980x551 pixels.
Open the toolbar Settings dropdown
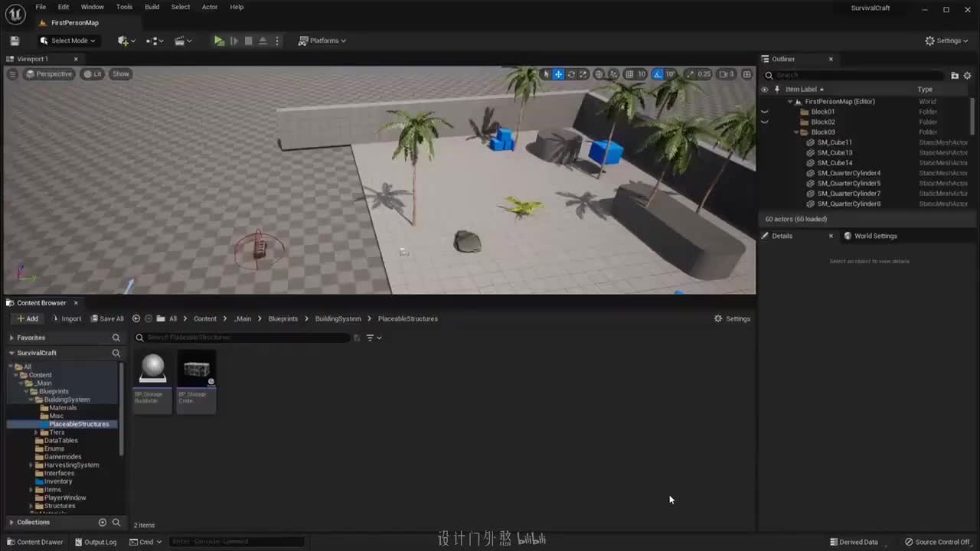(948, 41)
